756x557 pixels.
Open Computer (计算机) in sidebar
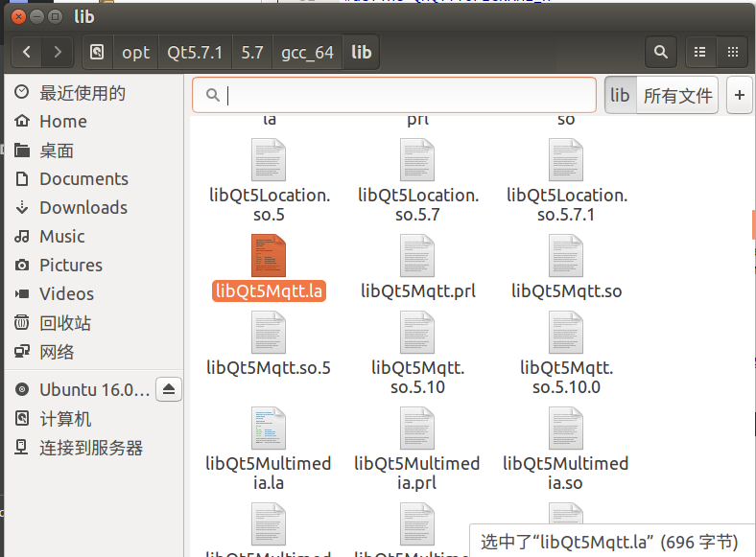coord(94,419)
